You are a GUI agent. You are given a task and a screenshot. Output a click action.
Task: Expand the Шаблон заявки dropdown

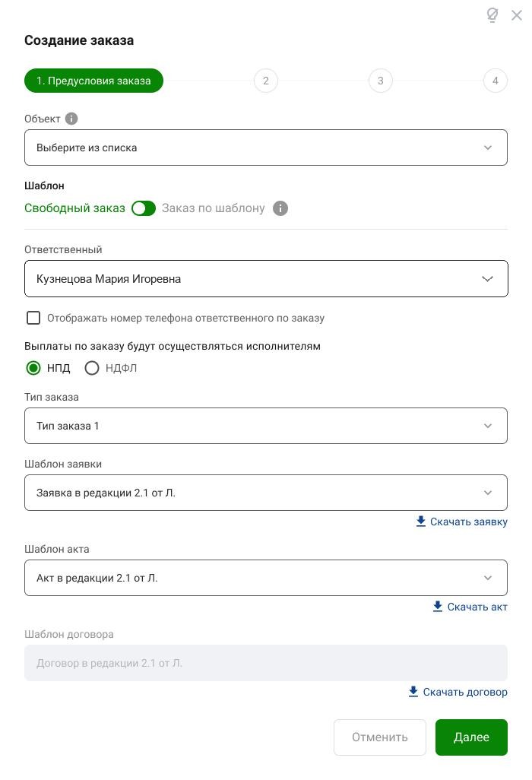pyautogui.click(x=266, y=493)
